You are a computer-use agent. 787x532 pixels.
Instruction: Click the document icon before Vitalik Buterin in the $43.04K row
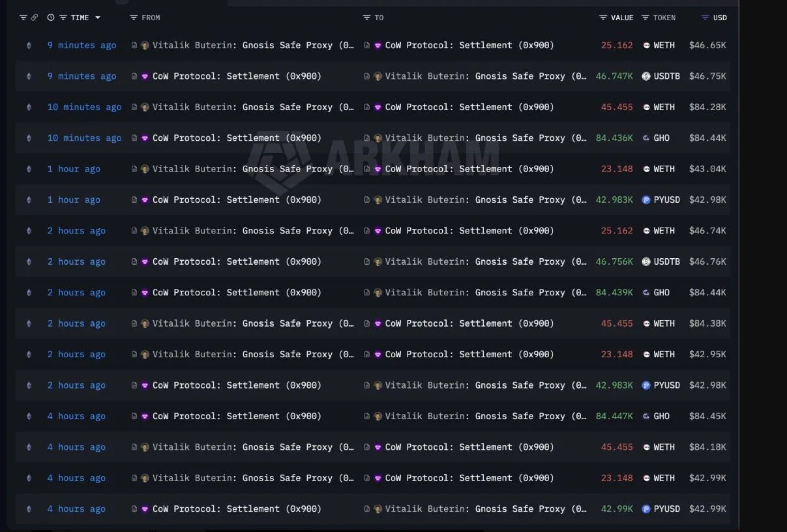click(134, 169)
